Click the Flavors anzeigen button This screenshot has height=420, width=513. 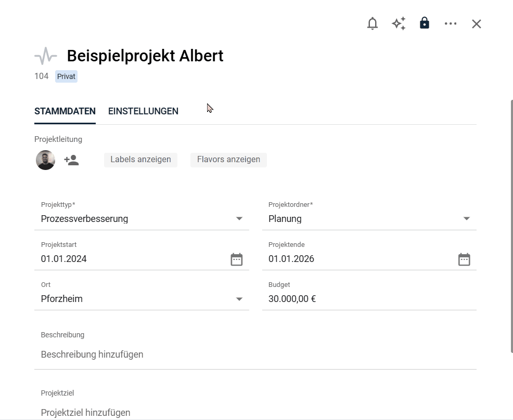[x=228, y=160]
